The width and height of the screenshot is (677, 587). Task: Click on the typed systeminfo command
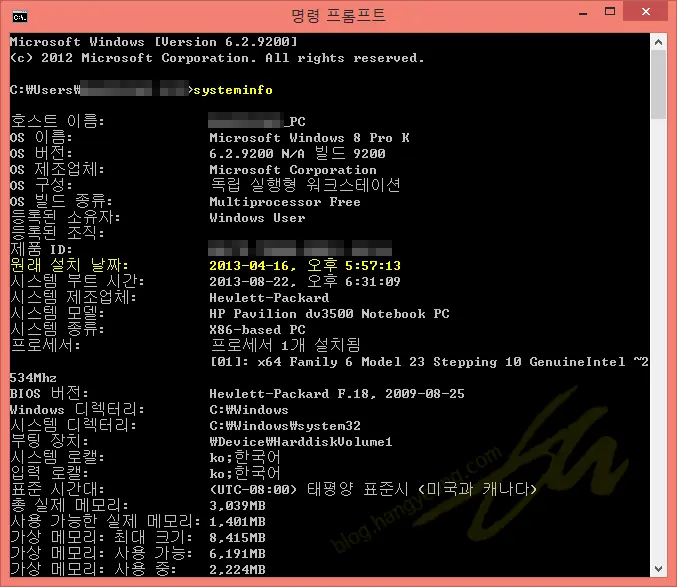pos(234,90)
